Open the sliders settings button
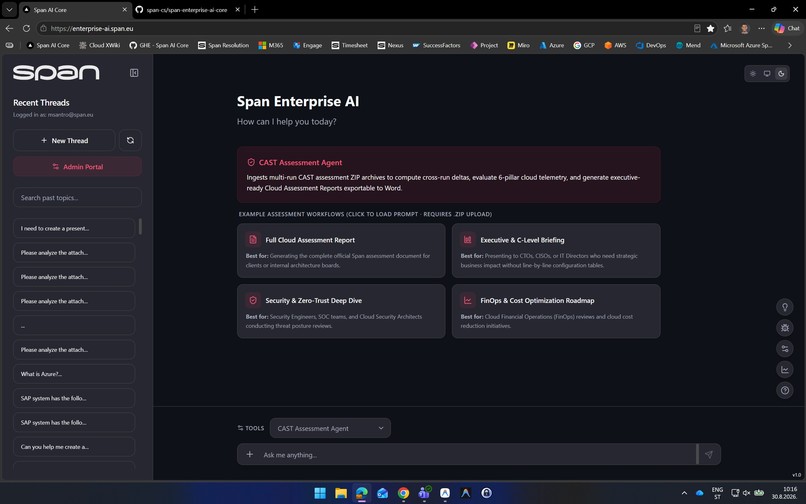The height and width of the screenshot is (504, 806). (x=785, y=349)
